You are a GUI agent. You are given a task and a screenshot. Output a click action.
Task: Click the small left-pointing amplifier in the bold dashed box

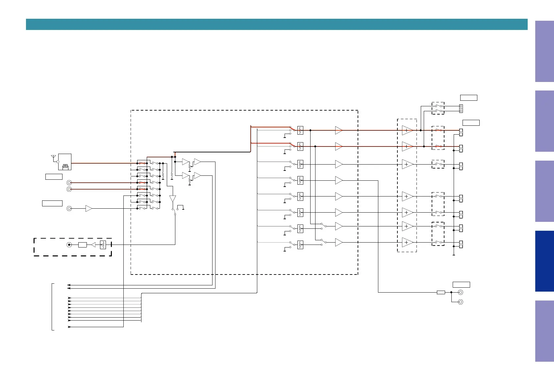[93, 245]
